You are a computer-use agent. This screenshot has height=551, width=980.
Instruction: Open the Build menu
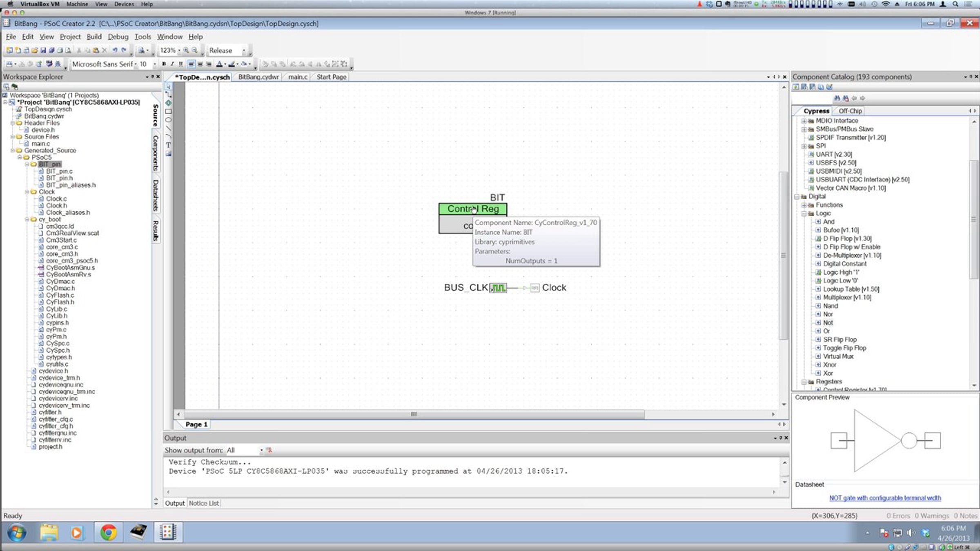(94, 37)
